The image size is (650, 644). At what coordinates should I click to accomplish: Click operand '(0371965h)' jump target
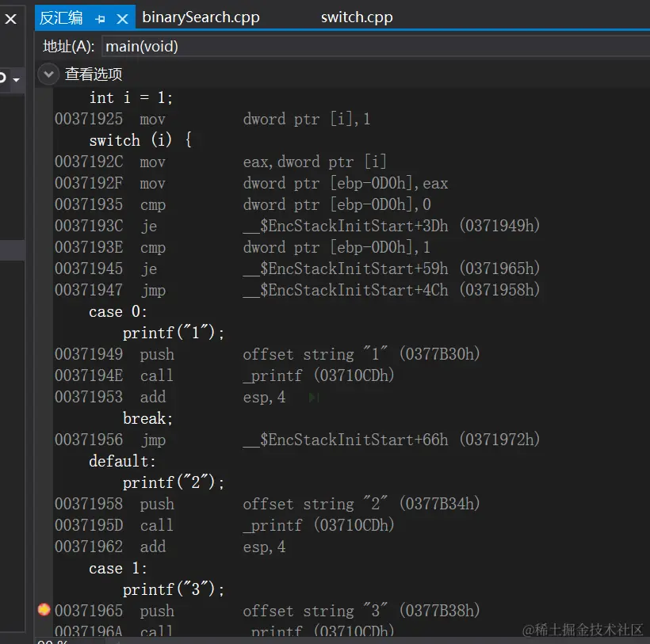point(499,269)
